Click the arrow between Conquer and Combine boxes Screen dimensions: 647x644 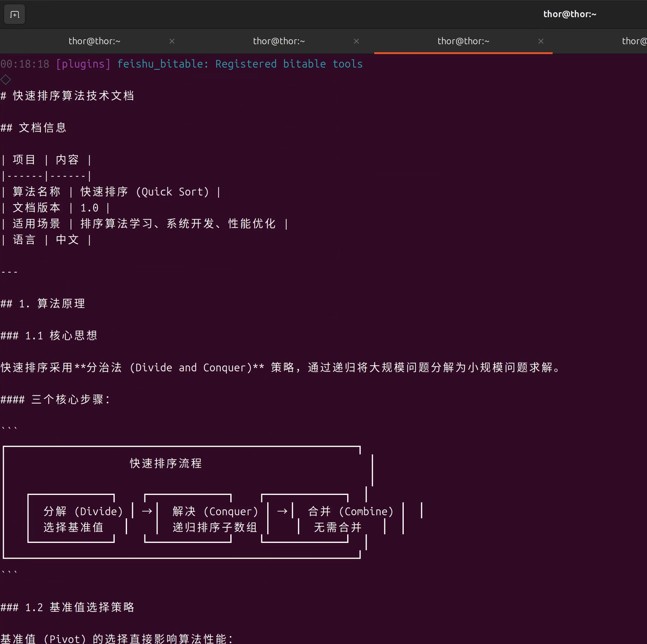282,511
